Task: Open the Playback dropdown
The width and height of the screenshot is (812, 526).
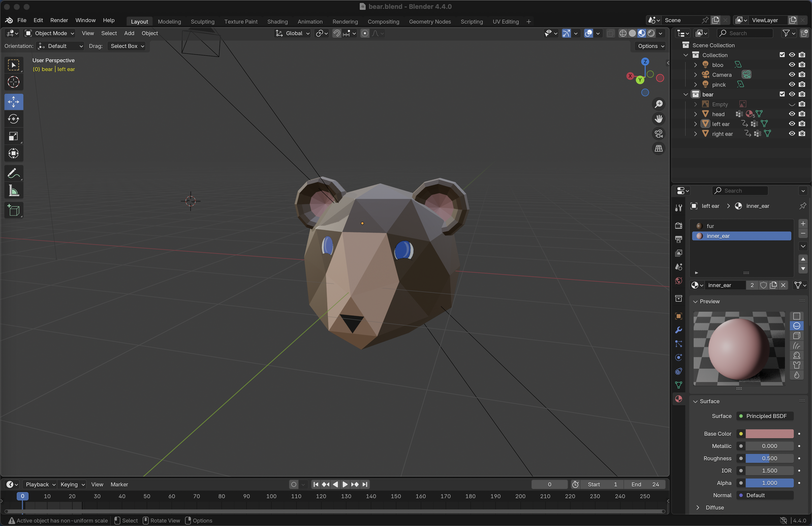Action: click(40, 485)
